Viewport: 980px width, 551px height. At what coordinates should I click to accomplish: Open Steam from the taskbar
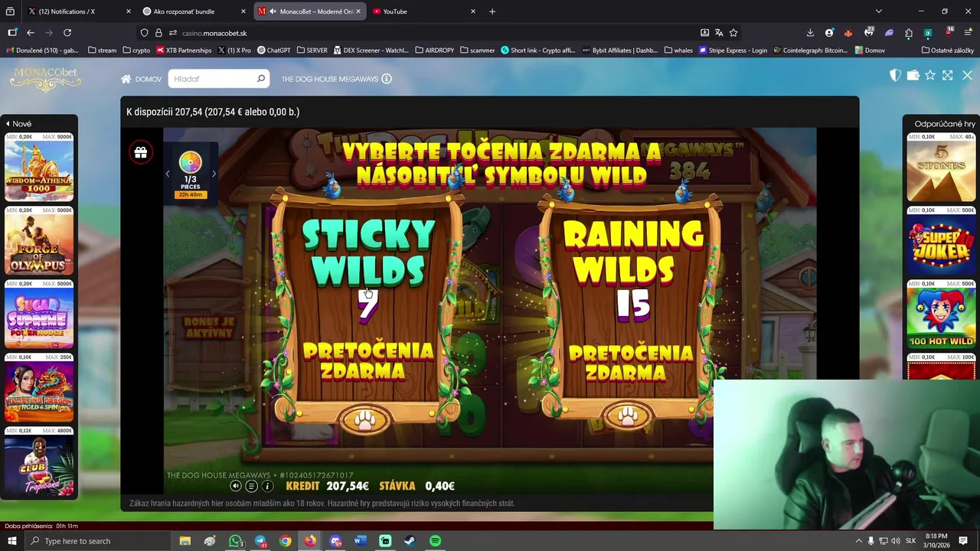(410, 541)
